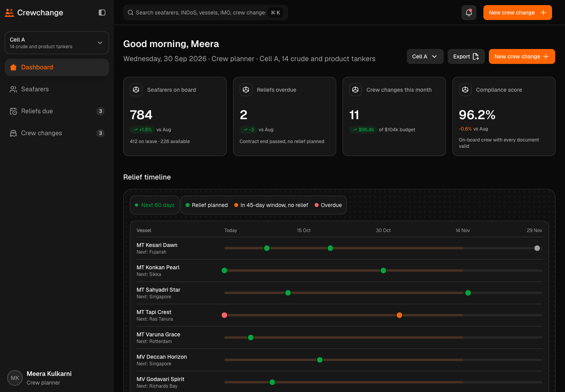This screenshot has width=565, height=392.
Task: Go to Dashboard in sidebar
Action: point(57,67)
